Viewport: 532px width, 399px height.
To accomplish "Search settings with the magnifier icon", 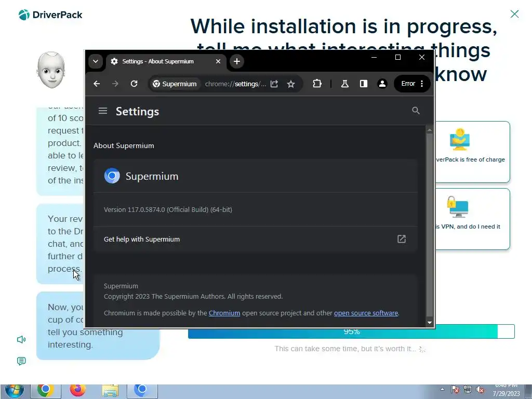I will tap(416, 111).
